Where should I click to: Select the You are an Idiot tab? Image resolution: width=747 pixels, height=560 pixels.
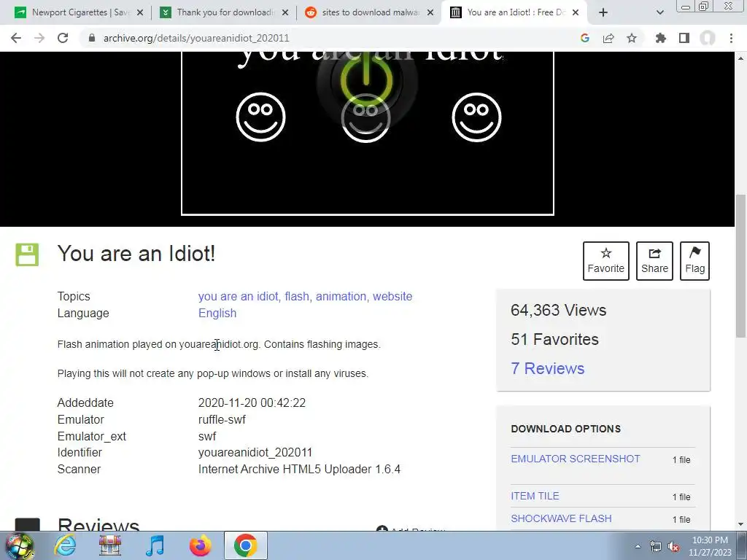514,12
